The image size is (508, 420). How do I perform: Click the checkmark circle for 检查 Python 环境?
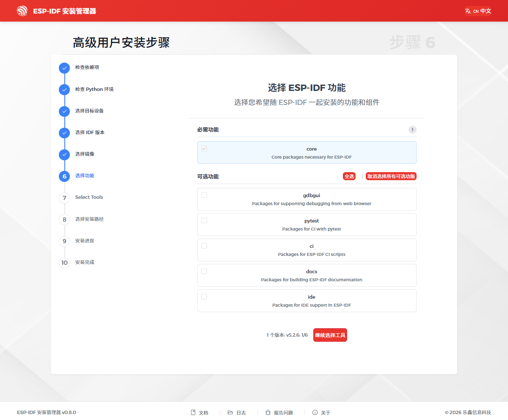click(x=64, y=90)
